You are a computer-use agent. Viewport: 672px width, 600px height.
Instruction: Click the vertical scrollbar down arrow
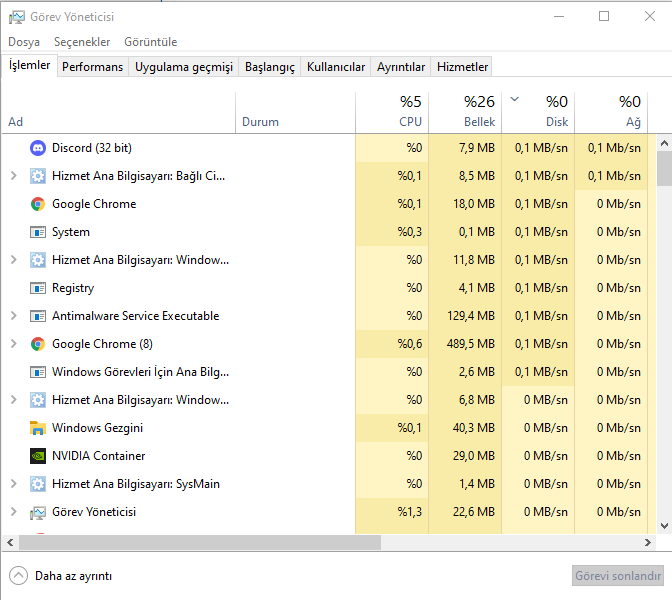pos(664,526)
